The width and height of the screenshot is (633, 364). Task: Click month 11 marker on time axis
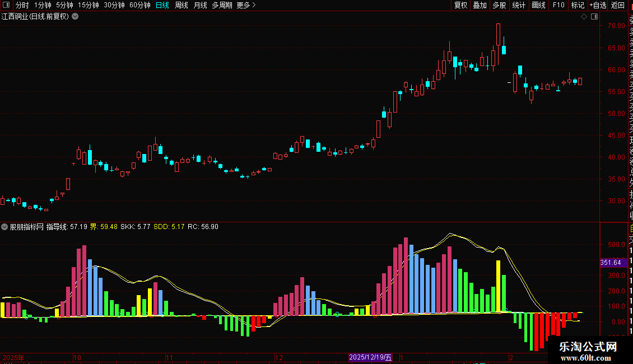point(169,357)
